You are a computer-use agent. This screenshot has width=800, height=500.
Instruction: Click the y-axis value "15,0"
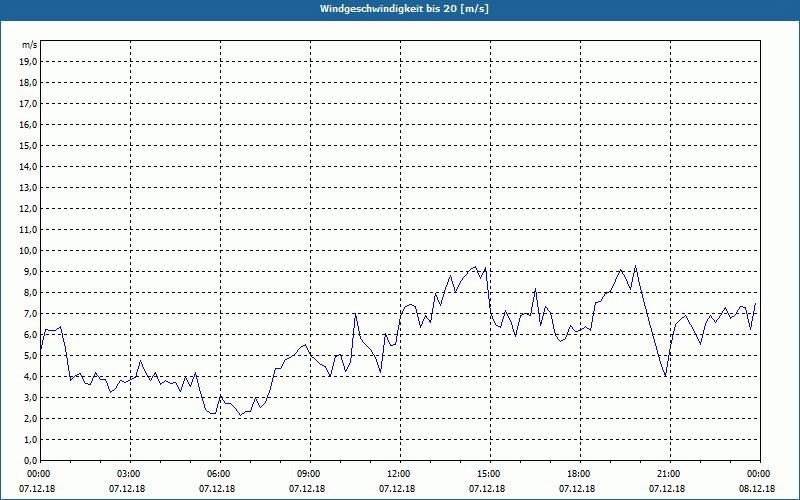coord(28,145)
